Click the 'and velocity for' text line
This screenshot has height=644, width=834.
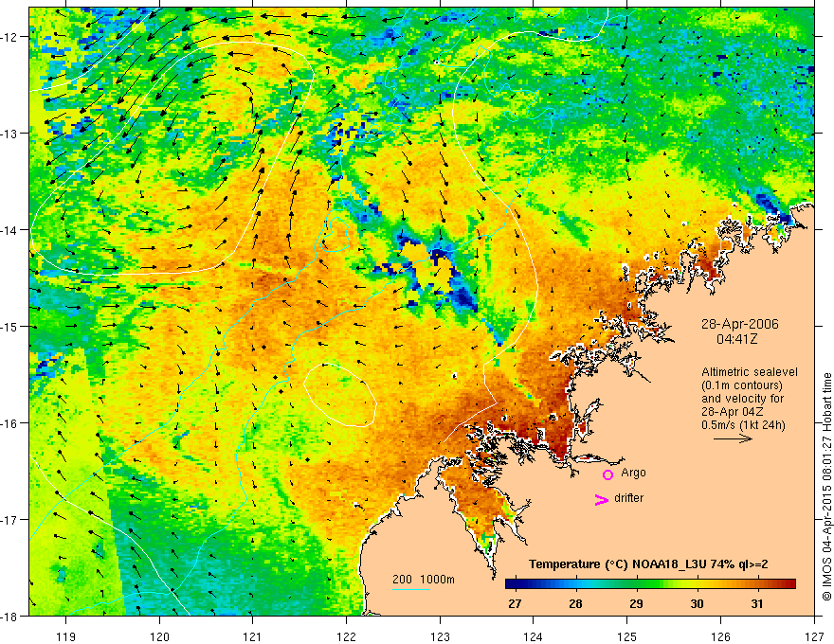[x=742, y=399]
